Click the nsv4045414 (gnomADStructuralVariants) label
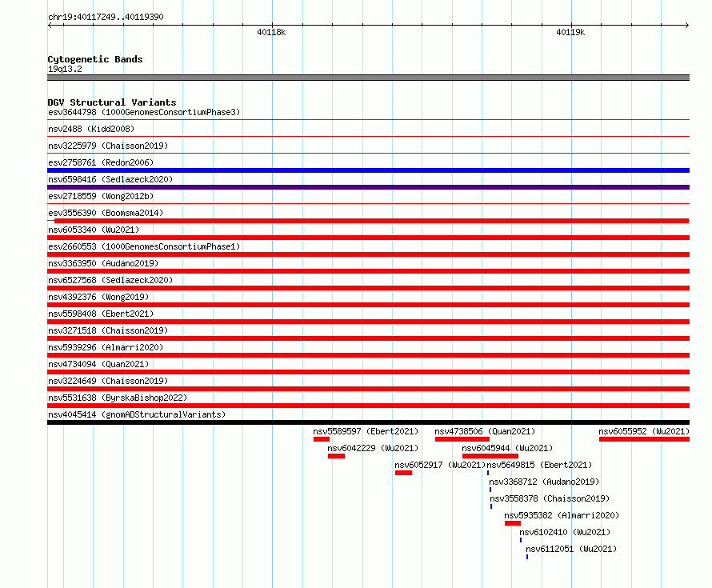Screen dimensions: 712x588 (137, 414)
